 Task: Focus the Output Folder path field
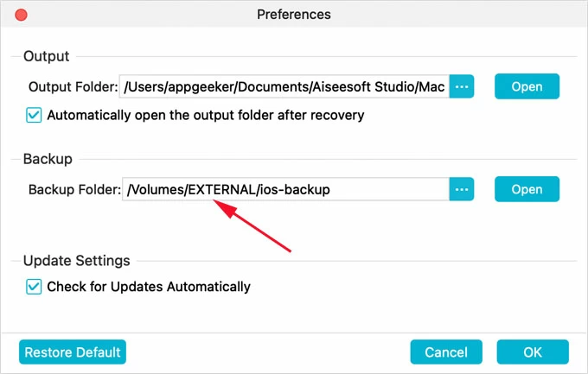point(284,86)
